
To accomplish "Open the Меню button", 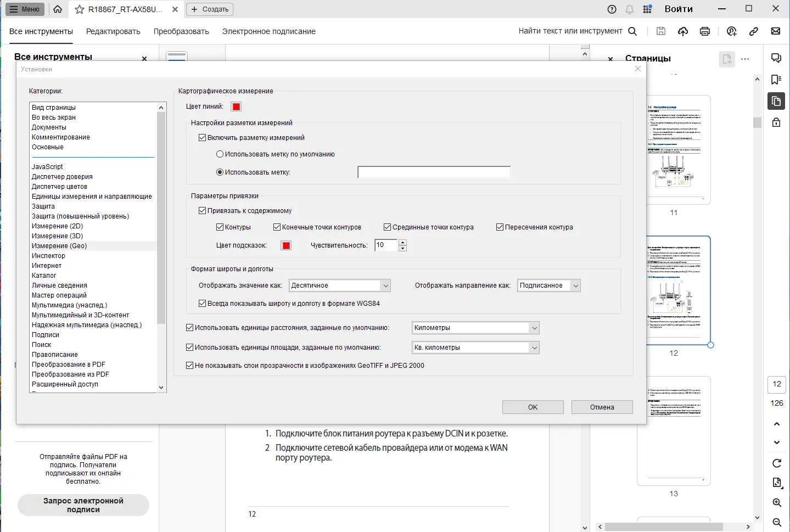I will tap(24, 9).
